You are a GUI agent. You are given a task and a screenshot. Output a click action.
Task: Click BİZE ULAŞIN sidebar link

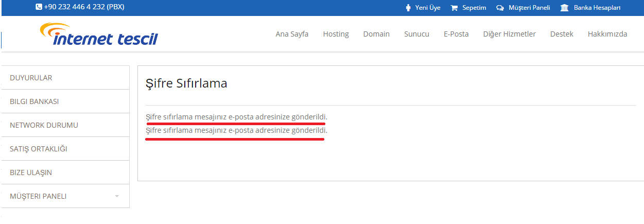tap(65, 173)
